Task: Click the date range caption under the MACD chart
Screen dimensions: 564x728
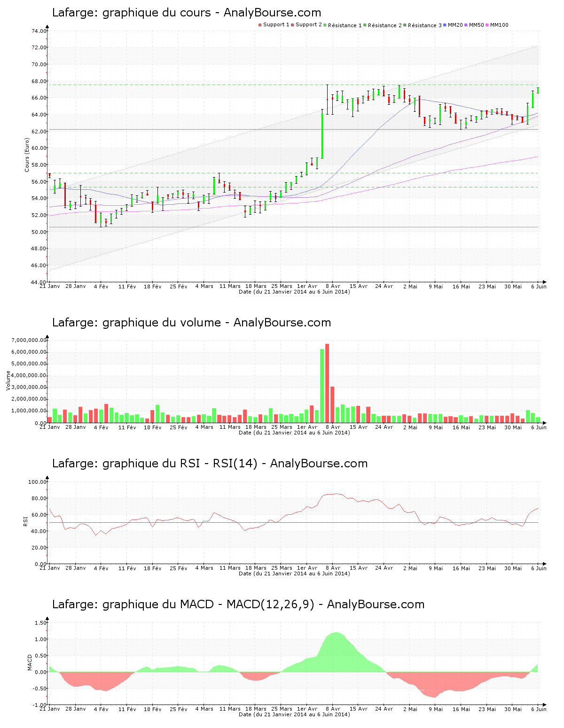Action: pos(294,714)
